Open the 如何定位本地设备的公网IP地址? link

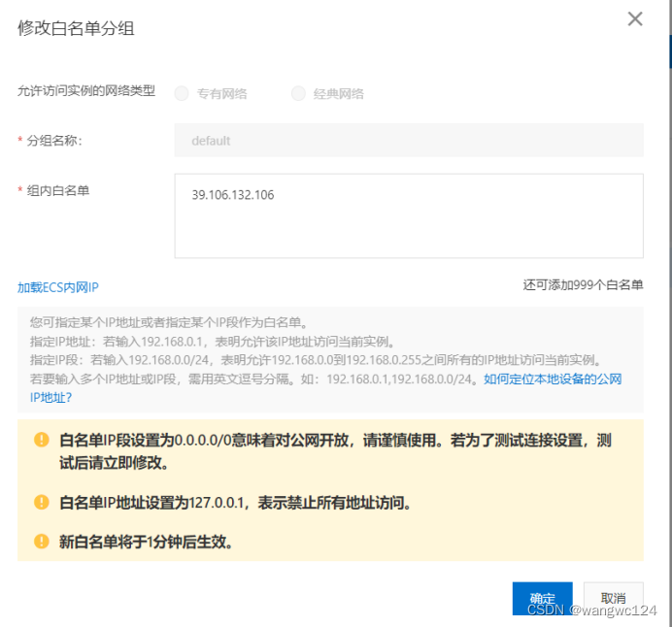(x=553, y=379)
